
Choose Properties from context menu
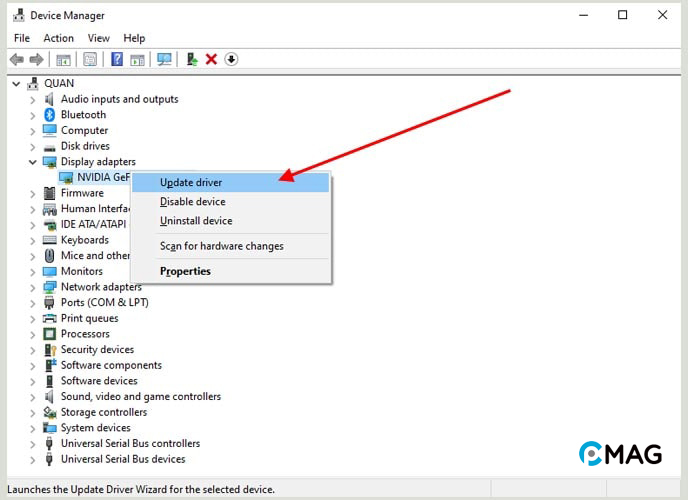coord(230,271)
